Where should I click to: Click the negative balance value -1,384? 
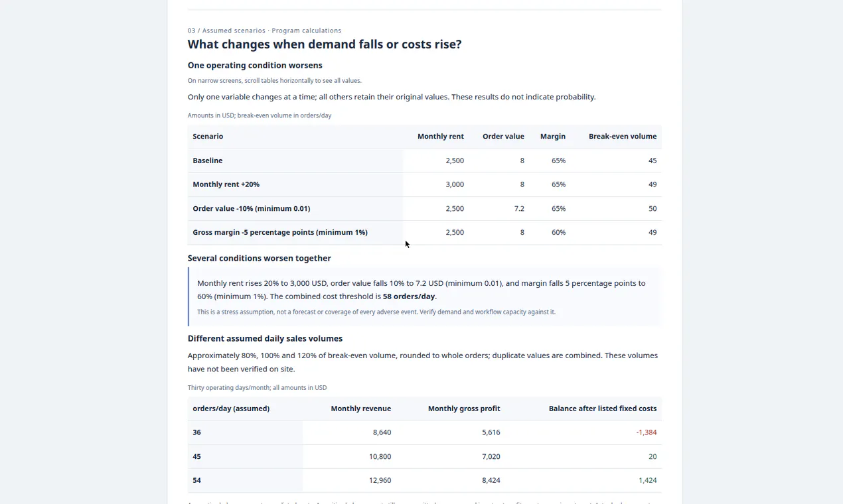[646, 432]
